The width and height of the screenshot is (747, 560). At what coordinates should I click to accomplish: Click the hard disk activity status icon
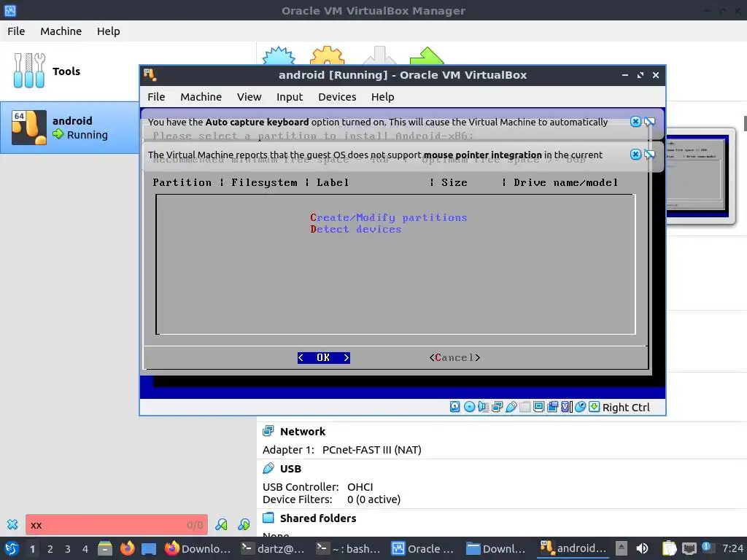[455, 407]
